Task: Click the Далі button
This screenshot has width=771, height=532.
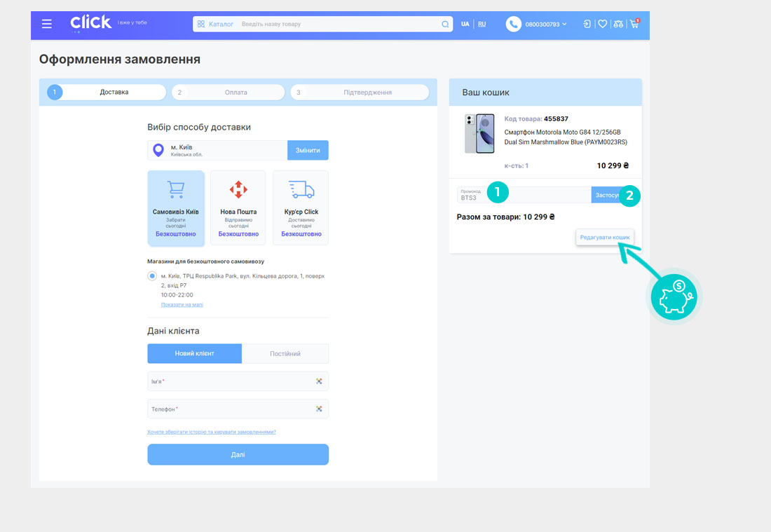Action: [x=238, y=454]
